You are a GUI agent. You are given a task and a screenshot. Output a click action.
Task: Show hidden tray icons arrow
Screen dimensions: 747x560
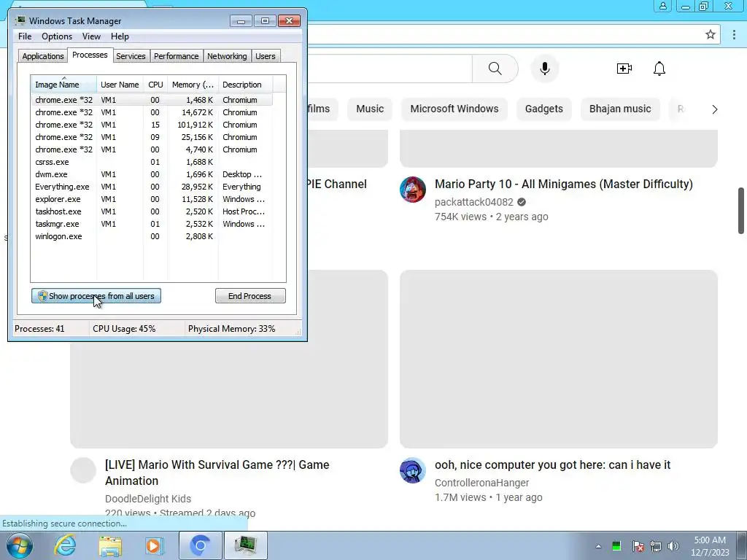(598, 546)
